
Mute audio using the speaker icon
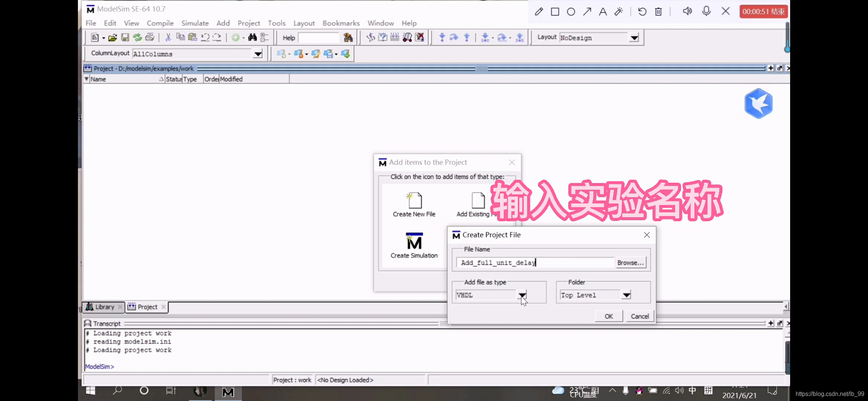(687, 11)
